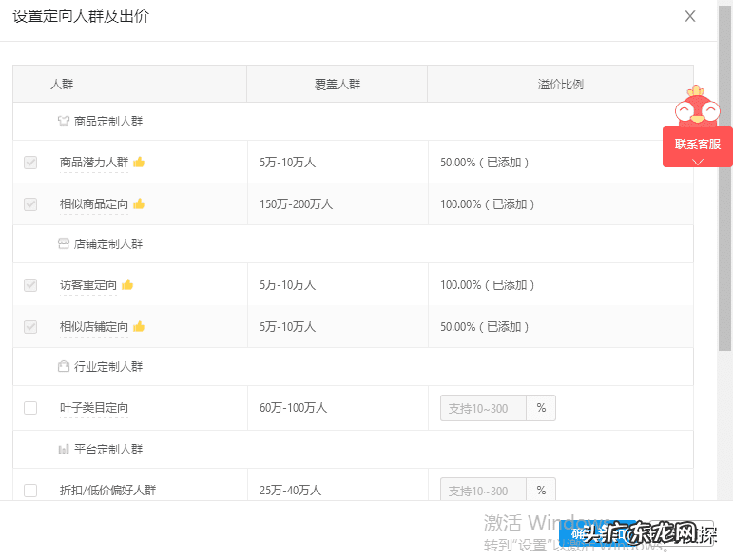
Task: Click 50.00%（已添加）for 相似店铺定向
Action: pyautogui.click(x=484, y=327)
